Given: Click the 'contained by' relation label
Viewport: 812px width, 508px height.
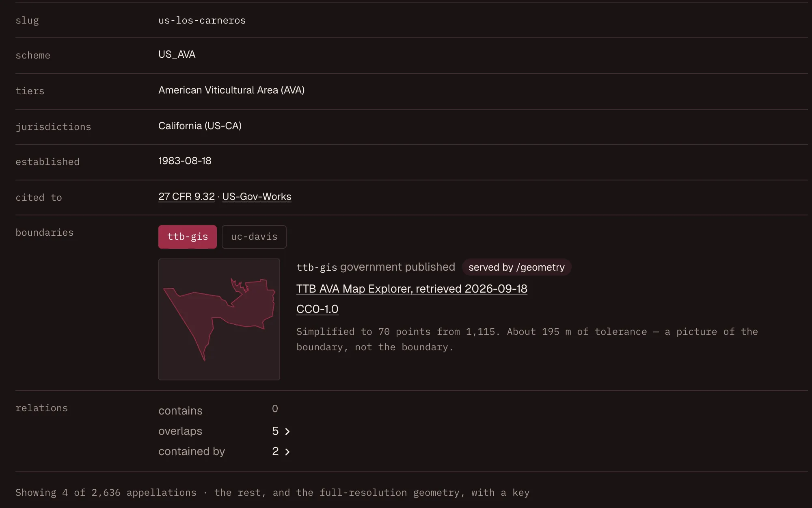Looking at the screenshot, I should pos(192,452).
